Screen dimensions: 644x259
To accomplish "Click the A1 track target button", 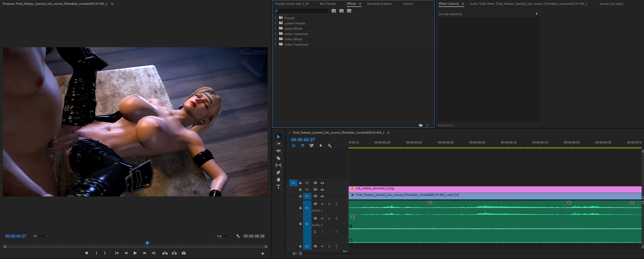I will point(307,208).
